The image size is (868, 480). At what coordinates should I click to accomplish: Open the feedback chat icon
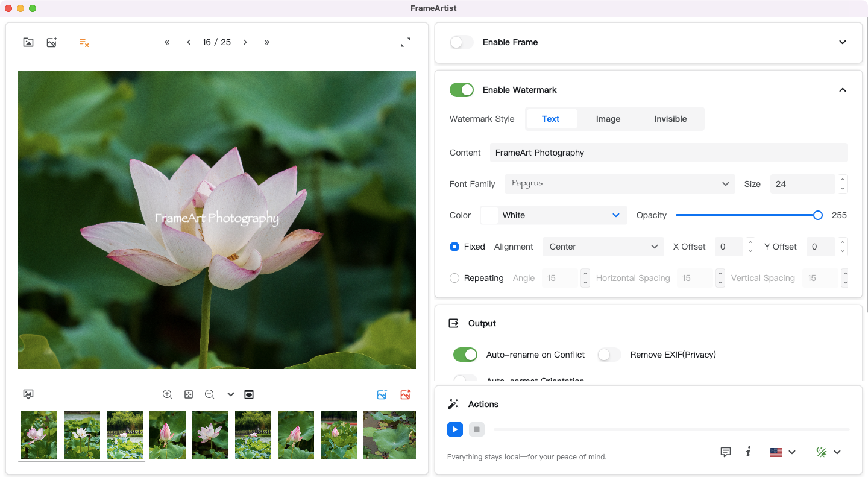coord(726,452)
